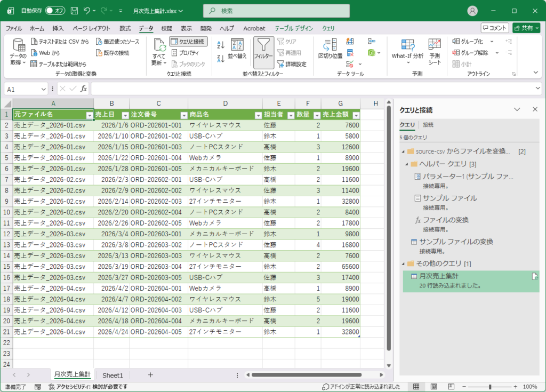The height and width of the screenshot is (392, 546).
Task: Click 詳細設定 advanced filter
Action: point(292,64)
